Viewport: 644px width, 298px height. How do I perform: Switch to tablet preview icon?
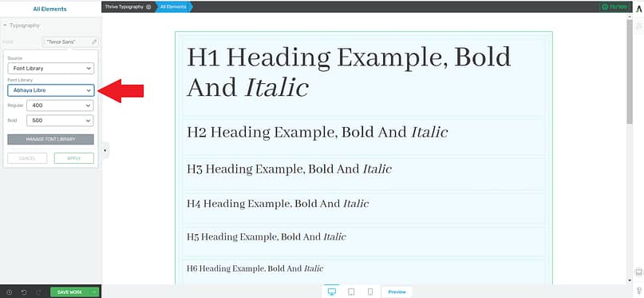351,292
